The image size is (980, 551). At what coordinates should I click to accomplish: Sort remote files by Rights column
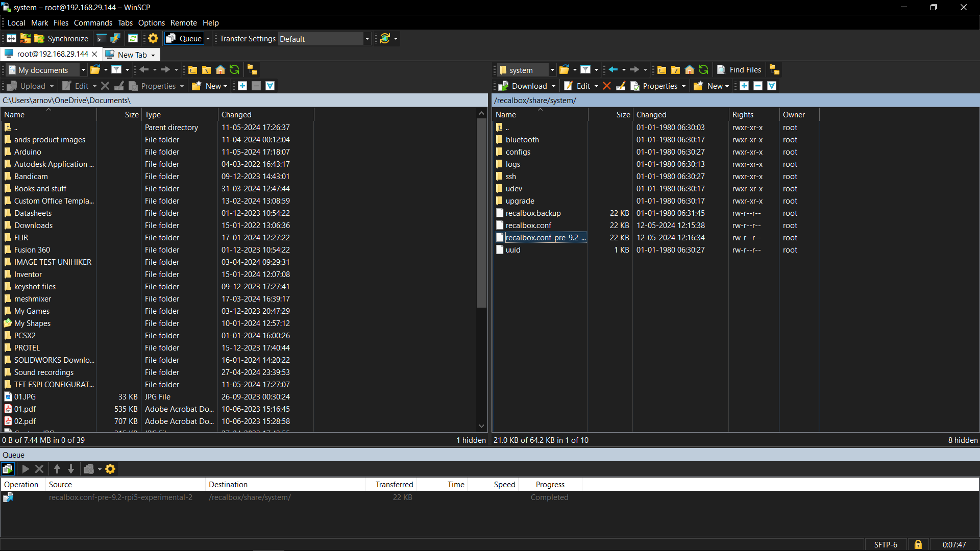click(753, 115)
